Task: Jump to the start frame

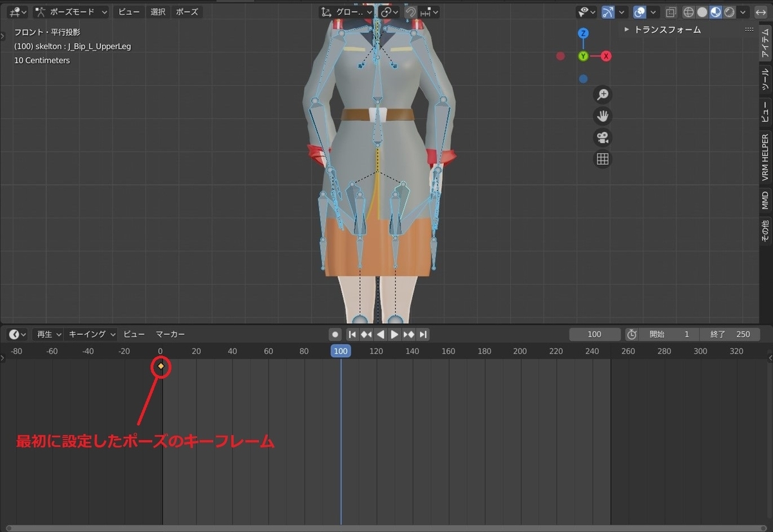Action: pyautogui.click(x=352, y=334)
